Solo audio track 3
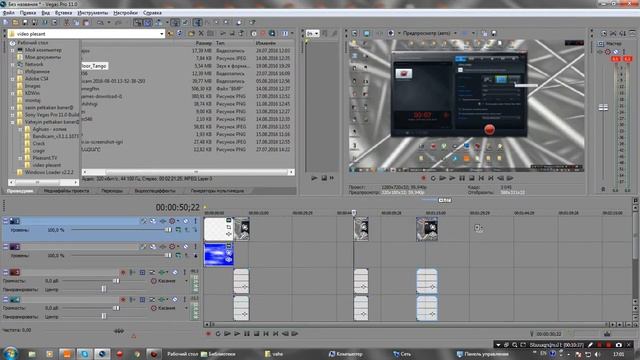Screen dimensions: 640x360 [x=184, y=272]
